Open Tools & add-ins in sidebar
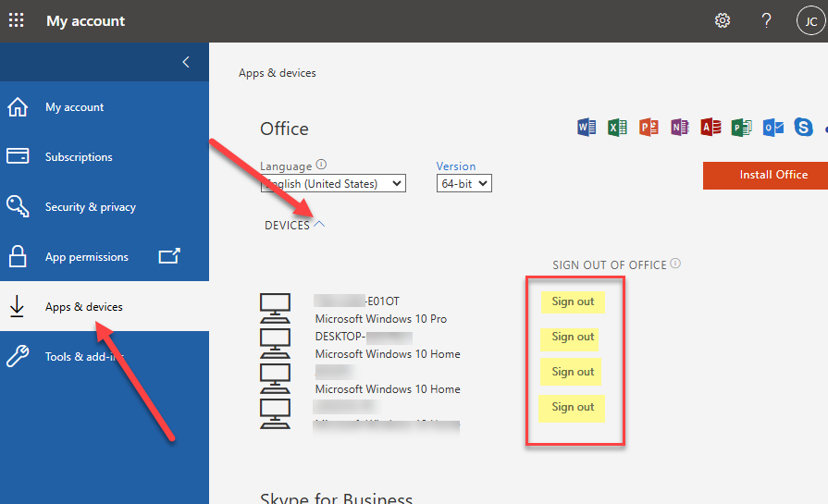Image resolution: width=828 pixels, height=504 pixels. 105,356
